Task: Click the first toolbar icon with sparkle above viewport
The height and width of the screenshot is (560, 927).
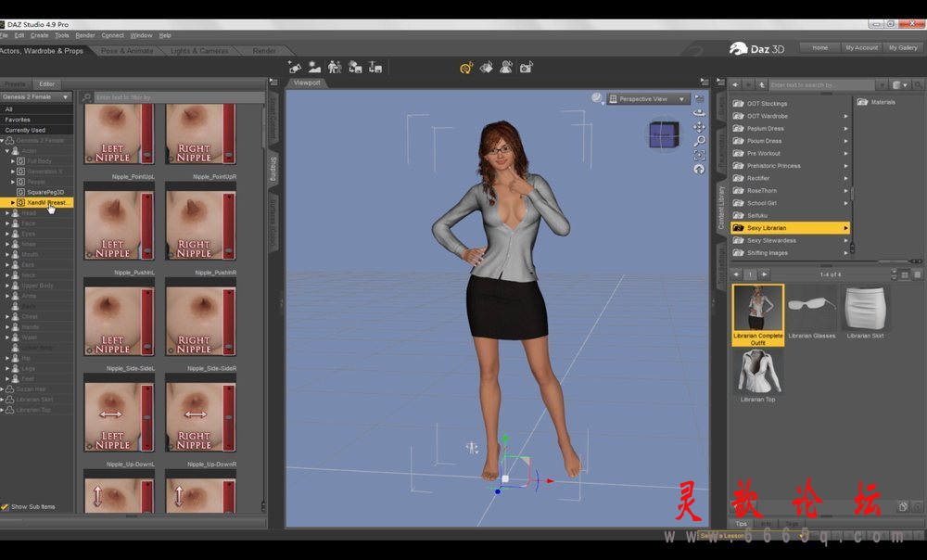Action: point(295,68)
